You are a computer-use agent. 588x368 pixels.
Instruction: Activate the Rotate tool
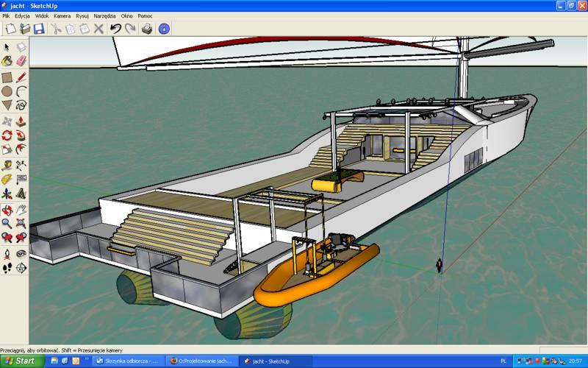[x=7, y=135]
